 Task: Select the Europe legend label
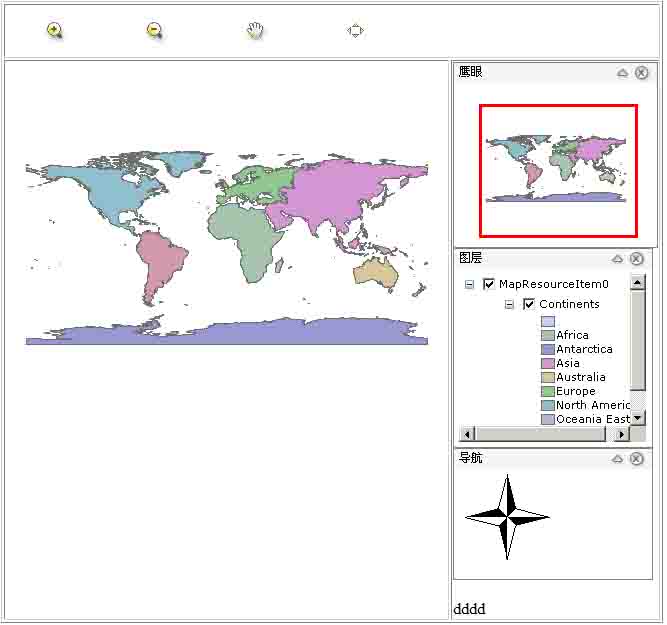point(576,391)
